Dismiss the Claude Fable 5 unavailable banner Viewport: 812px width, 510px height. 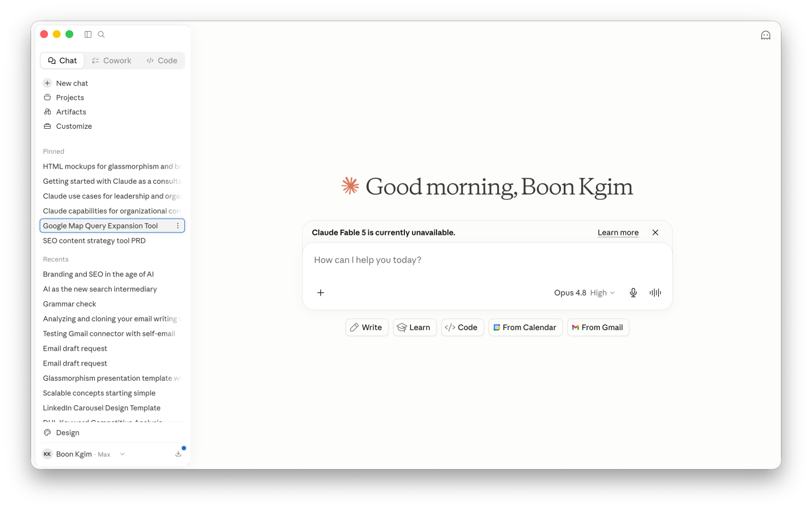[655, 232]
